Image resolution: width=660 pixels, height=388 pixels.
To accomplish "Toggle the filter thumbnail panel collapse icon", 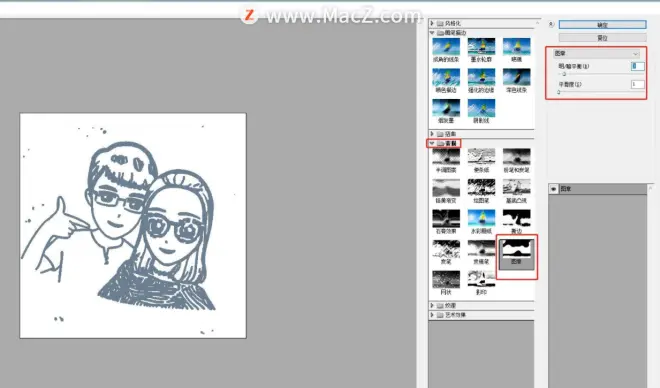I will click(x=551, y=24).
